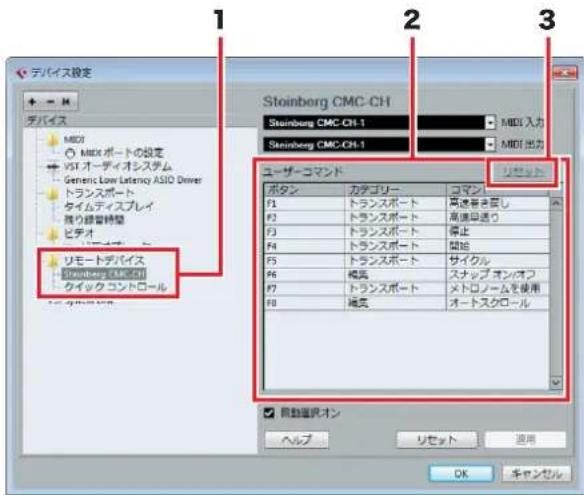Screen dimensions: 584x495
Task: Click トランスポート category cell in F1 row
Action: pyautogui.click(x=396, y=204)
